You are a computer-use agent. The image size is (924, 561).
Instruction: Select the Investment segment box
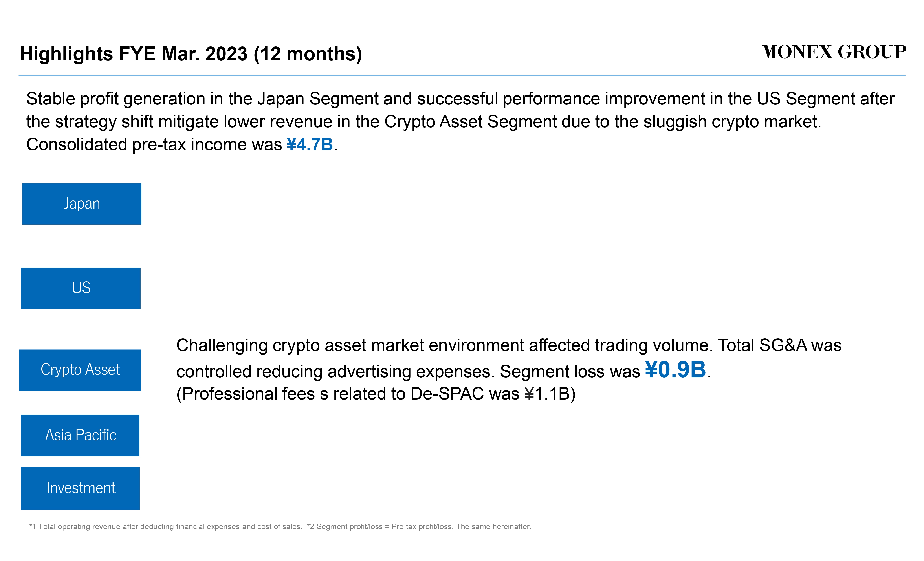[80, 488]
